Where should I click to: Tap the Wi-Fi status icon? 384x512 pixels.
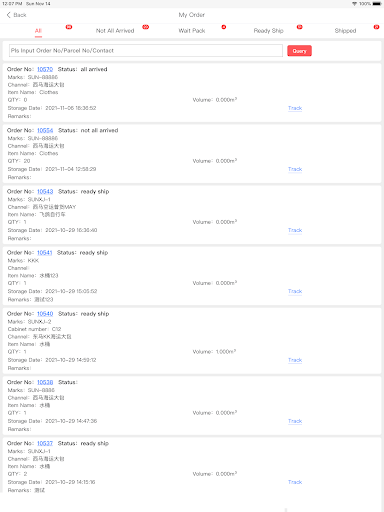[354, 4]
